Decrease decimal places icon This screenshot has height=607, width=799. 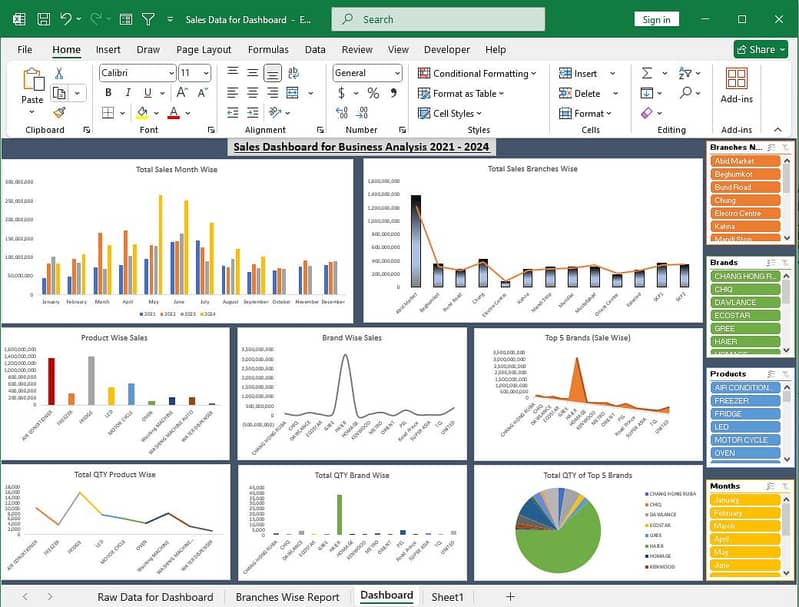[x=362, y=113]
